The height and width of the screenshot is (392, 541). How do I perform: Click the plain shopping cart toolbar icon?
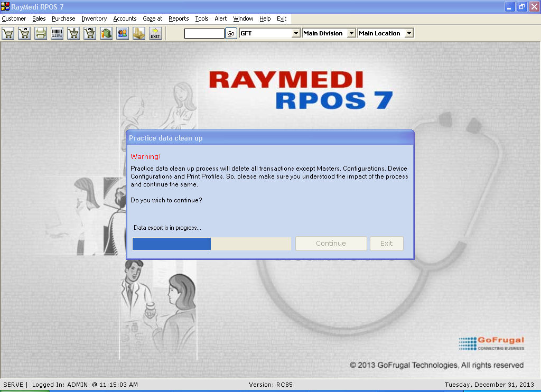(8, 33)
